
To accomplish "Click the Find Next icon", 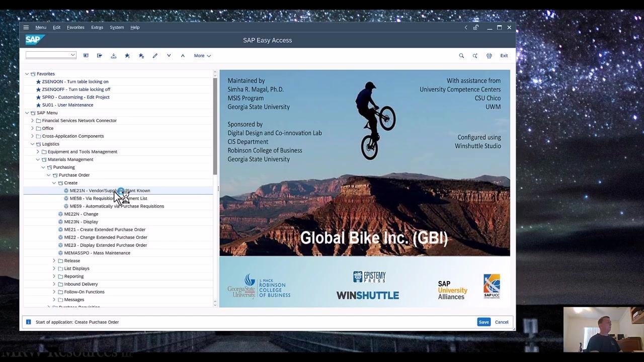I will pos(475,56).
